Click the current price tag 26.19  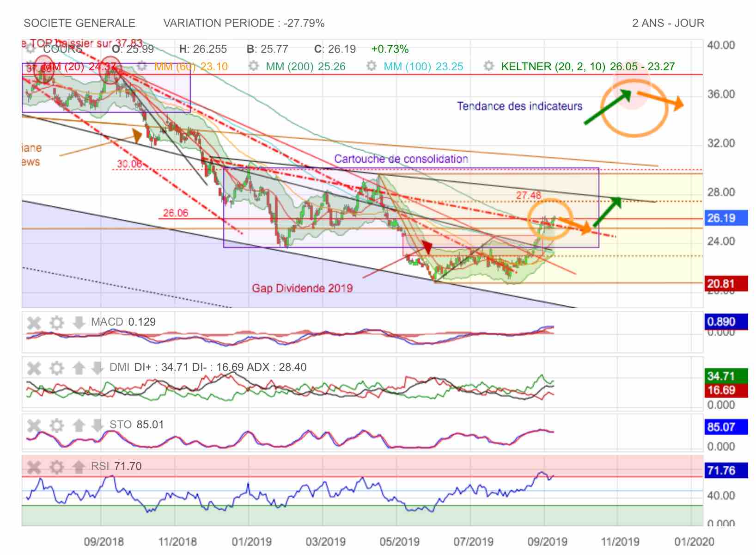click(726, 218)
